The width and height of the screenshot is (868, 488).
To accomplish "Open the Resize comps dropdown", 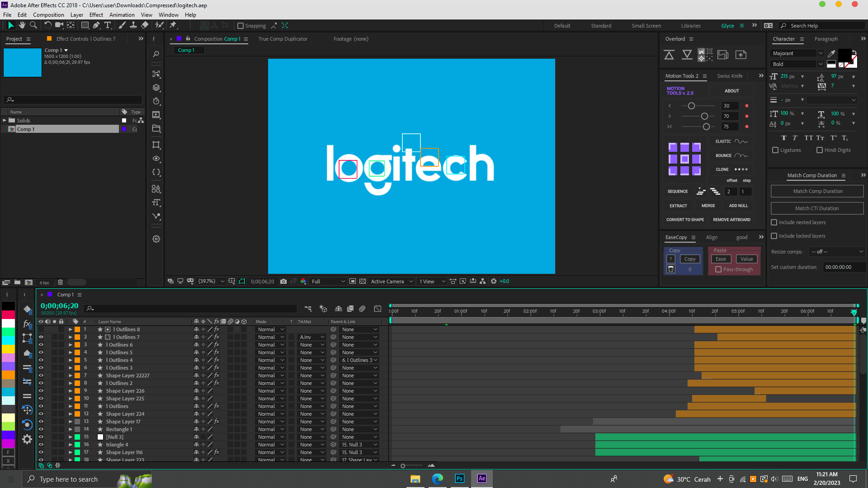I will 837,252.
